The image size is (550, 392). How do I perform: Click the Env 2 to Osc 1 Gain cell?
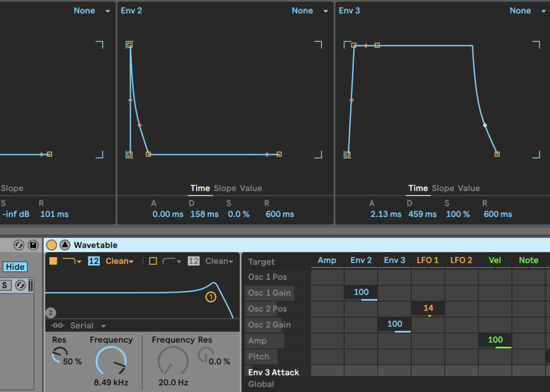click(x=361, y=293)
